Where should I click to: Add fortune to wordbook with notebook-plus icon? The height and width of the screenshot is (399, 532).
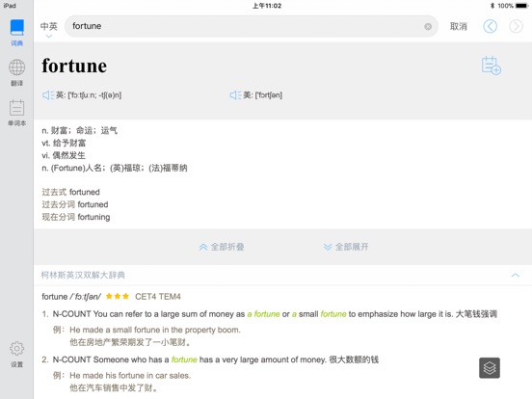[x=491, y=66]
